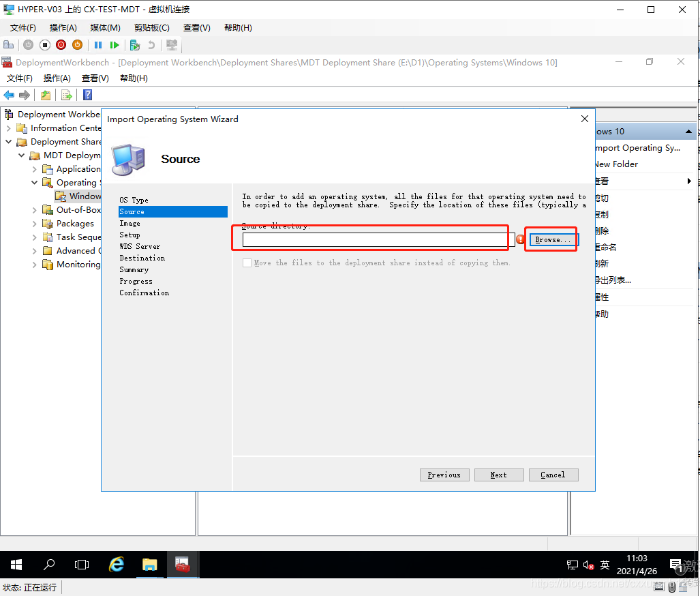Launch Internet Explorer from the taskbar

[117, 565]
